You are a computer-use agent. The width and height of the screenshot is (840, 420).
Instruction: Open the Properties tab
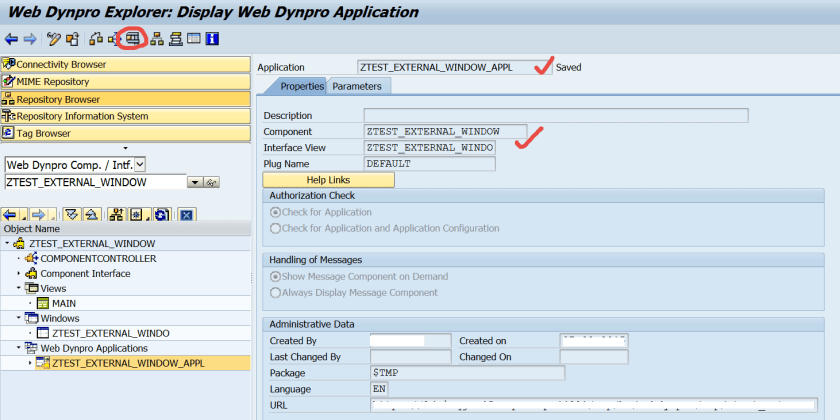pyautogui.click(x=301, y=87)
